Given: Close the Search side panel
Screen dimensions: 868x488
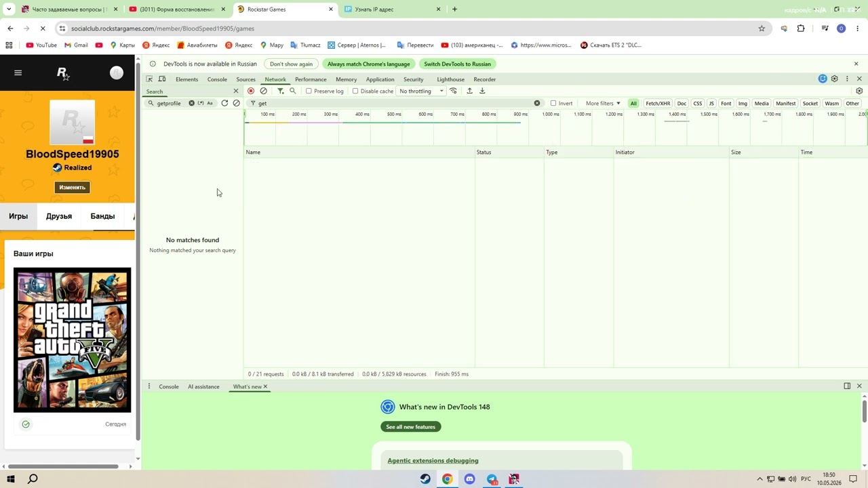Looking at the screenshot, I should tap(236, 91).
